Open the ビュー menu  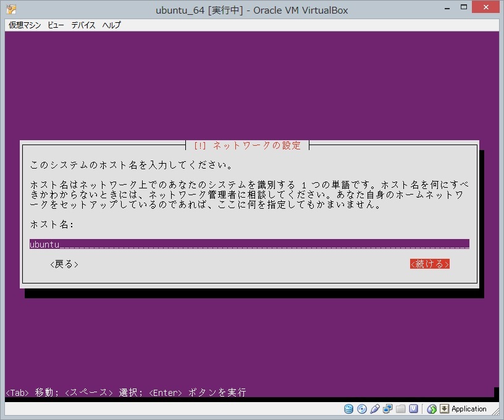(56, 25)
